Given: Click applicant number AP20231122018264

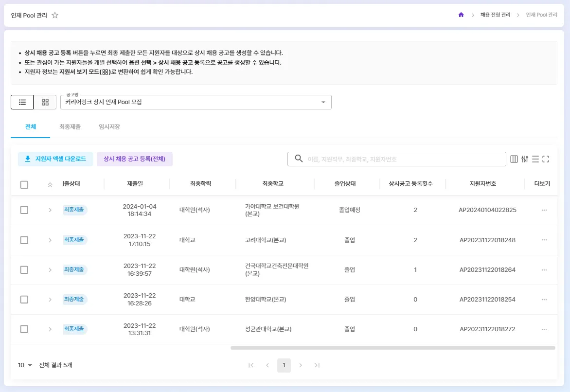Looking at the screenshot, I should coord(487,270).
